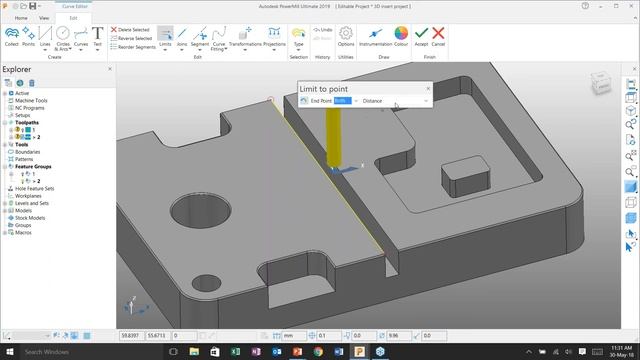This screenshot has width=640, height=360.
Task: Open the Options gear in Utilities
Action: click(x=346, y=36)
